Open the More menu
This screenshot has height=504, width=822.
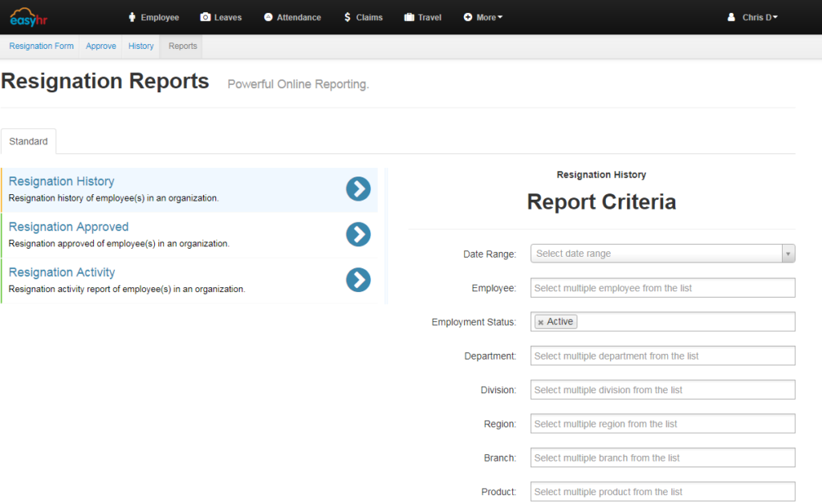482,17
